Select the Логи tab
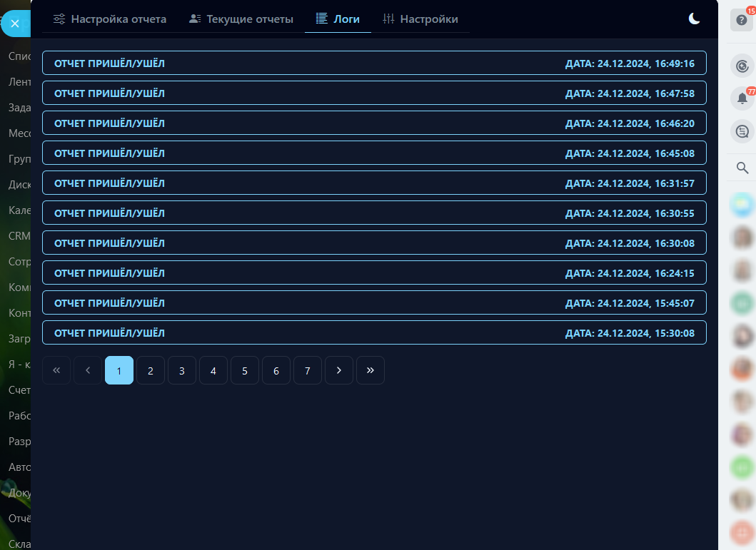The width and height of the screenshot is (756, 550). [338, 19]
